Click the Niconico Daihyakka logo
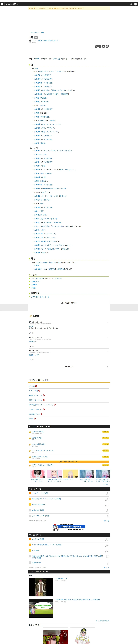 click(12, 4)
